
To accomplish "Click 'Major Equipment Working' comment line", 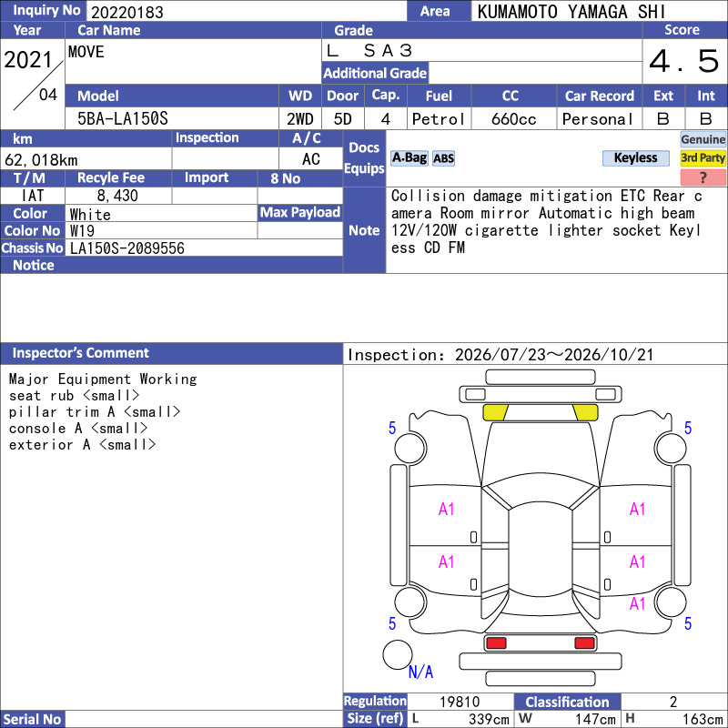I will pos(103,379).
